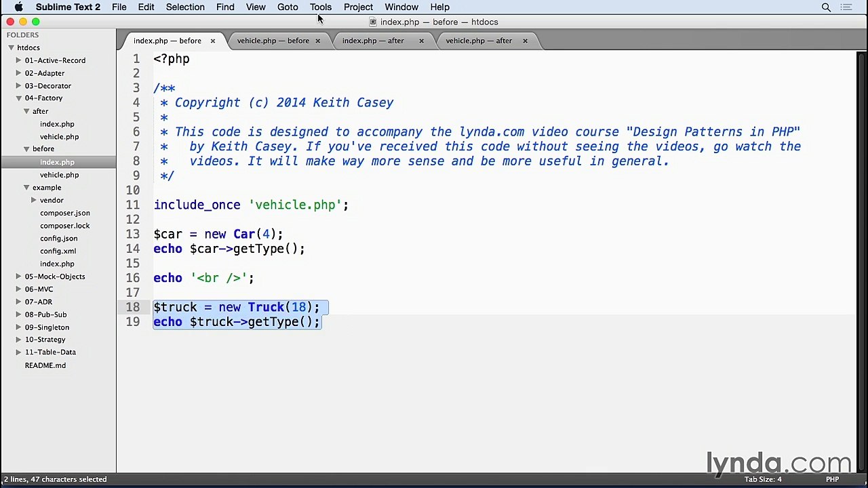Open the Tools menu
The image size is (868, 488).
[321, 7]
